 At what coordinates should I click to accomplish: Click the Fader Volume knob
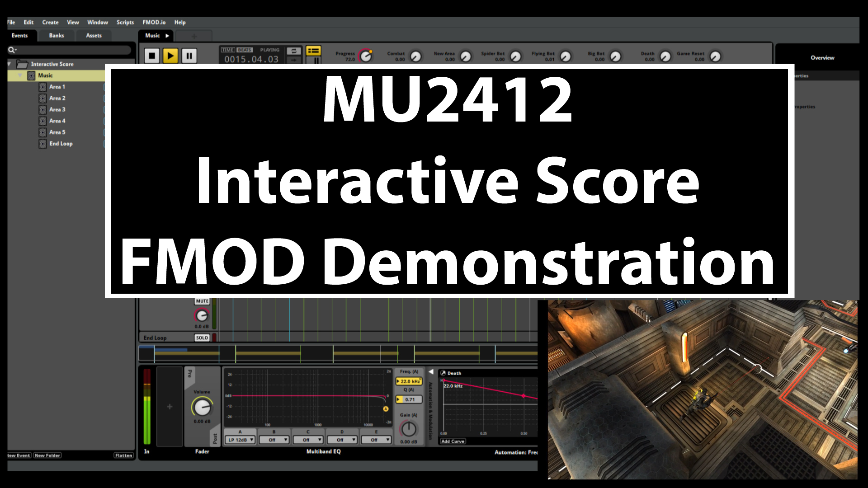(202, 407)
